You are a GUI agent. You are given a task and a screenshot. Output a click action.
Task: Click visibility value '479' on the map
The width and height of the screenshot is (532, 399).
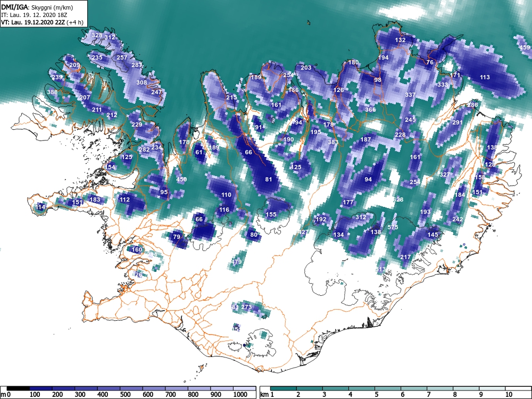pyautogui.click(x=236, y=262)
